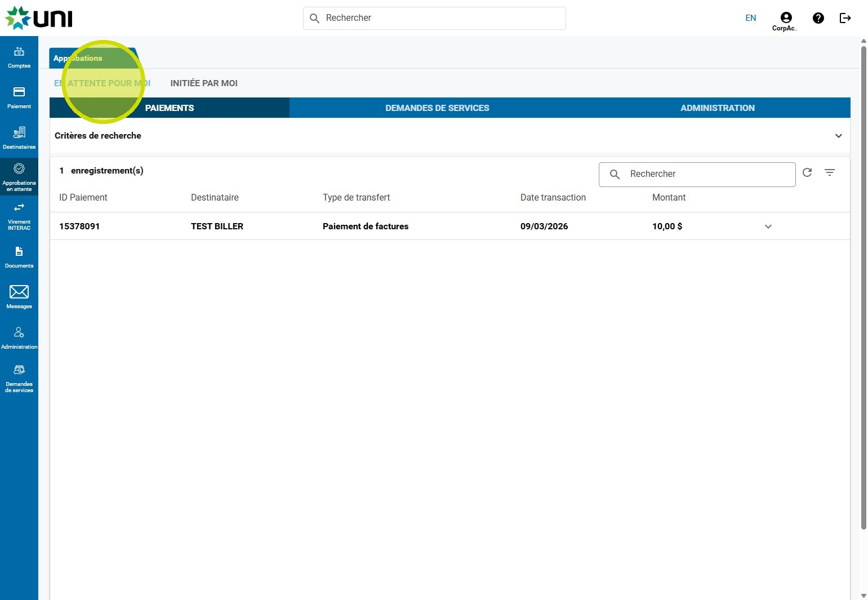Screen dimensions: 868x600
Task: Open Virement INTERAC in the sidebar
Action: (x=19, y=216)
